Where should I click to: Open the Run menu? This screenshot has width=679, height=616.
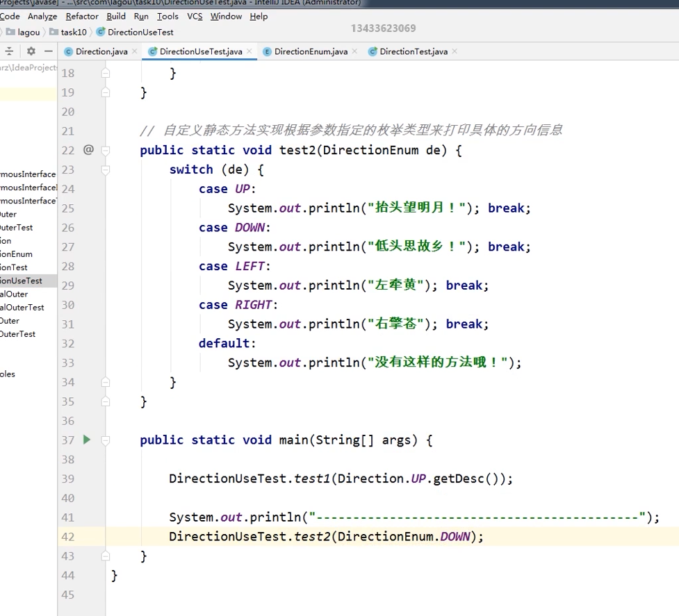141,17
